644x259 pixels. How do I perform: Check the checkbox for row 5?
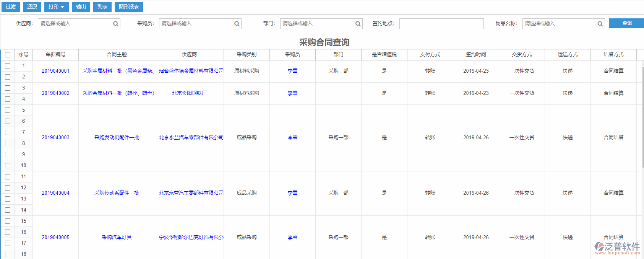[x=8, y=110]
